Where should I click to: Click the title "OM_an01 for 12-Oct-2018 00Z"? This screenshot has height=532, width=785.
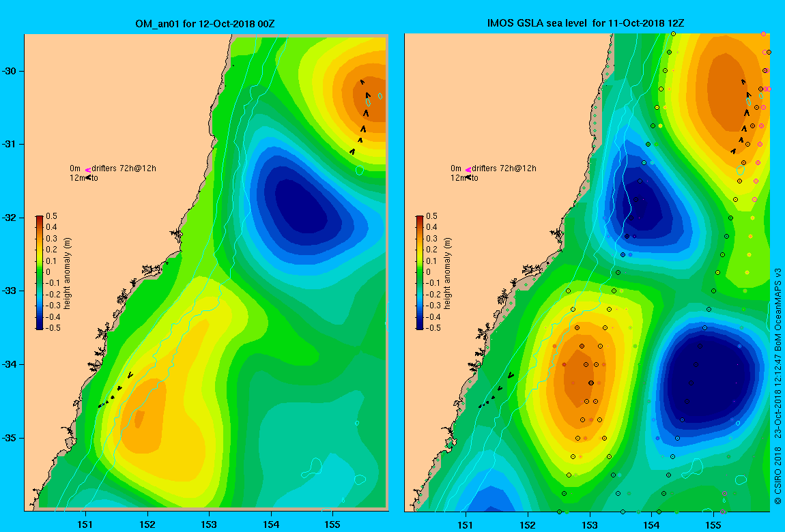pyautogui.click(x=205, y=23)
